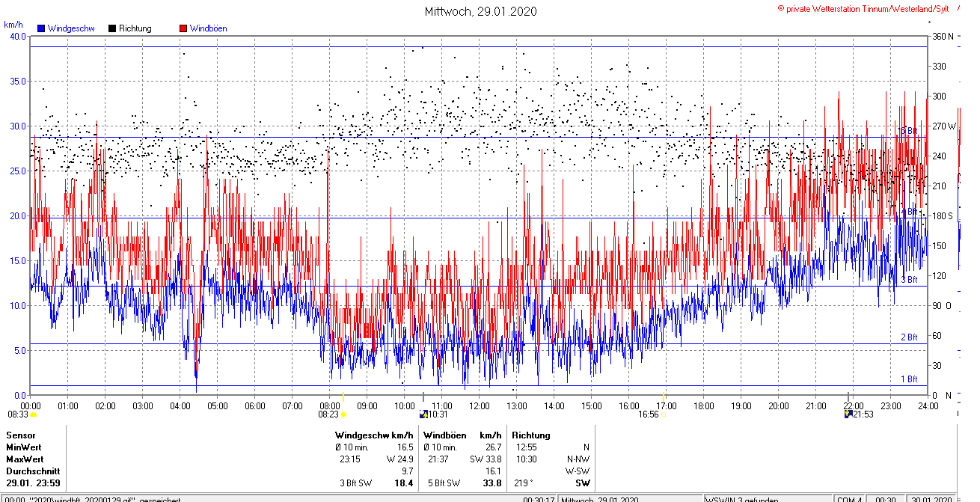
Task: Click the 4 Bft Beaufort line label
Action: 909,212
